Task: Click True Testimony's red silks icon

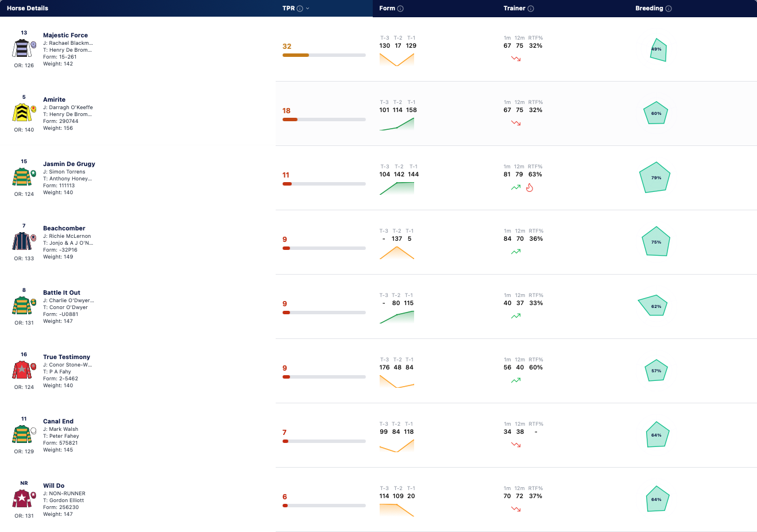Action: [x=22, y=371]
